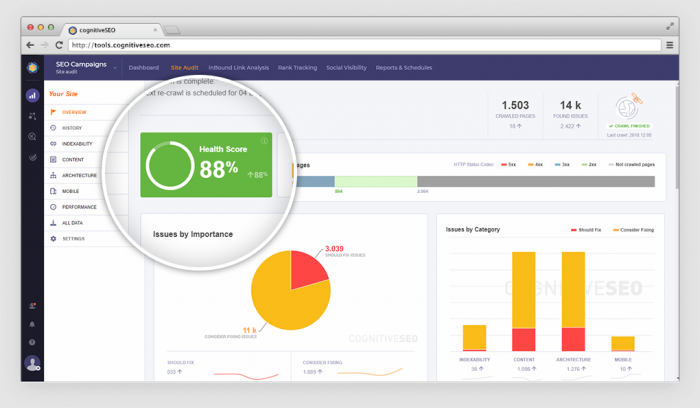The width and height of the screenshot is (700, 408).
Task: Select History in the sidebar
Action: [x=72, y=128]
